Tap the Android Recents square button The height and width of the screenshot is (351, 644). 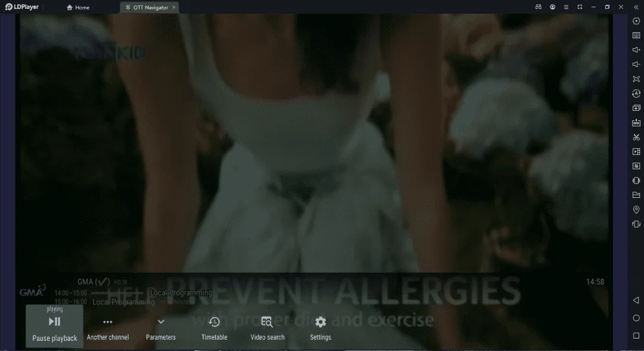(x=636, y=336)
